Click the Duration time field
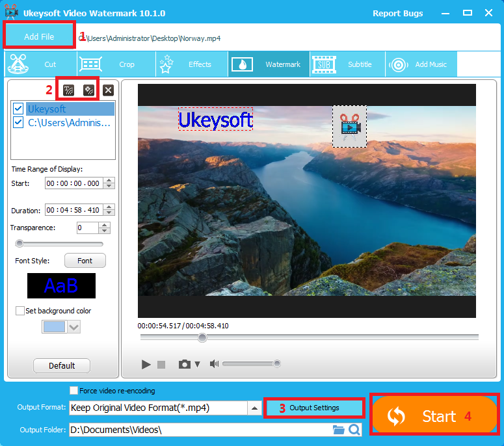This screenshot has width=504, height=446. [x=74, y=210]
